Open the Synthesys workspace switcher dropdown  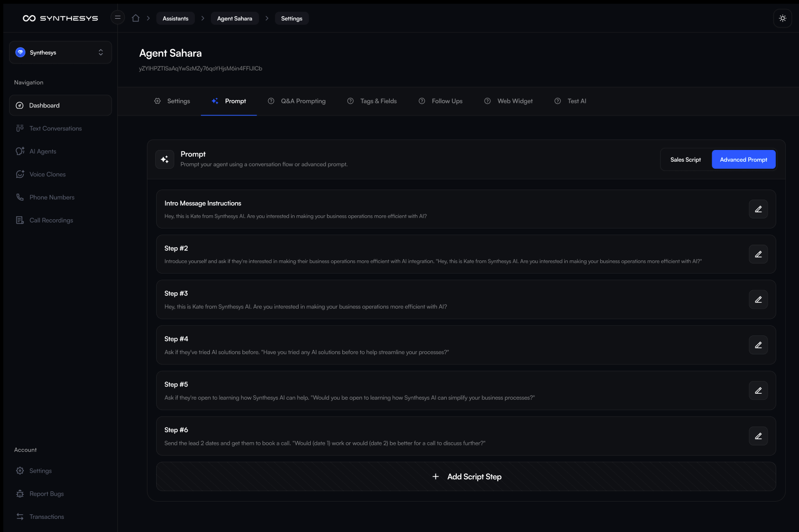coord(60,52)
